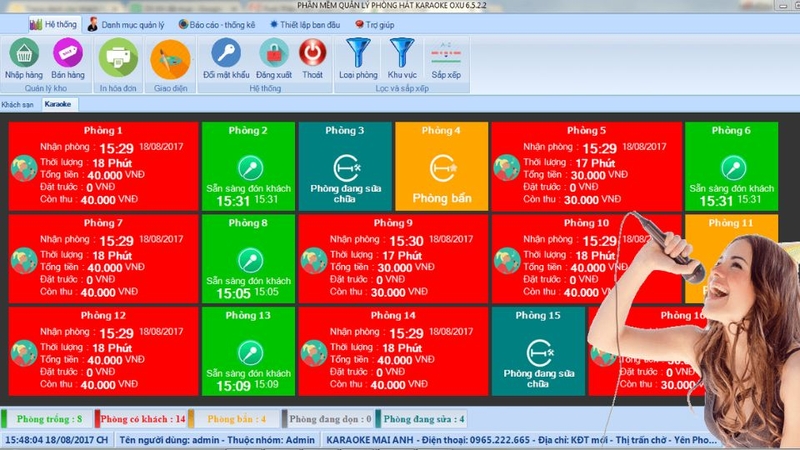Click singer avatar in Phòng 9

pos(314,261)
